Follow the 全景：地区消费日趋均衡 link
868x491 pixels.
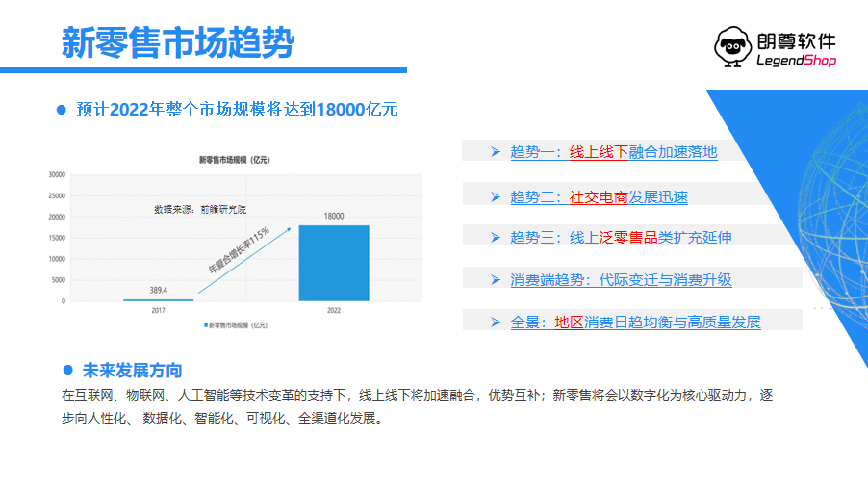tap(635, 323)
